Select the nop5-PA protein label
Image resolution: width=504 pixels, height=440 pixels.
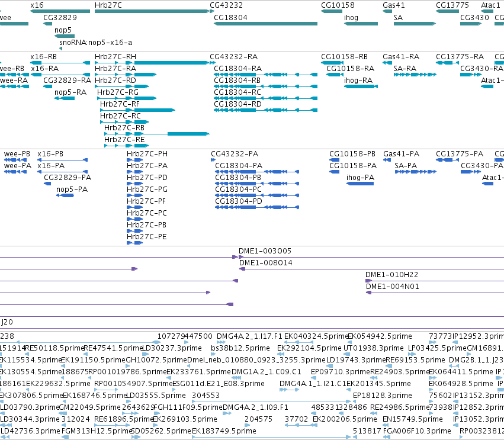pyautogui.click(x=72, y=190)
